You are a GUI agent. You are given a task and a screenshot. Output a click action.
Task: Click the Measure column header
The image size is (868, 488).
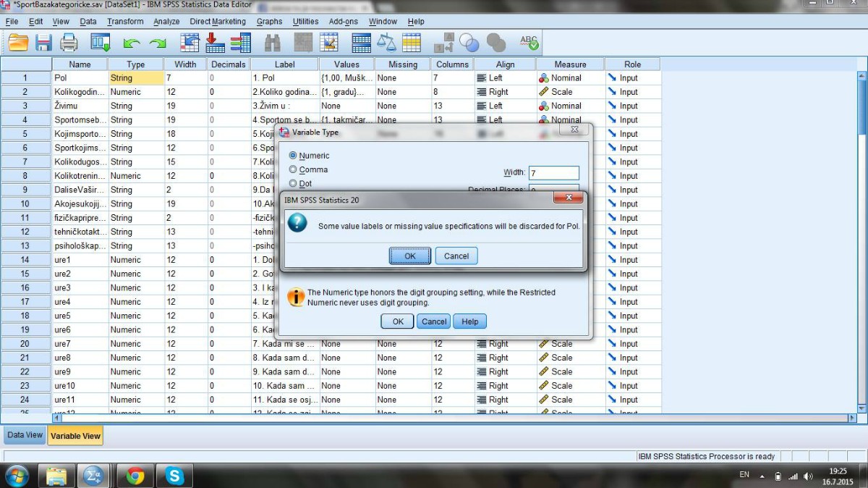(x=570, y=64)
